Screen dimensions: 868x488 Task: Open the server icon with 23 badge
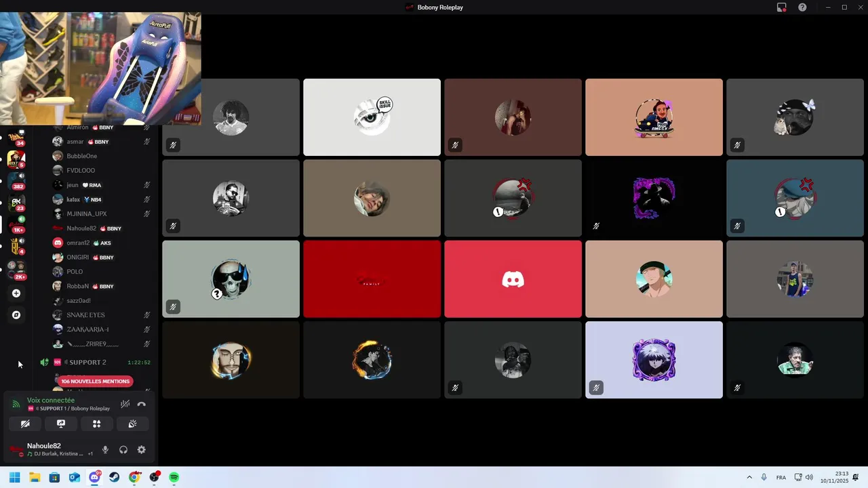pos(16,203)
